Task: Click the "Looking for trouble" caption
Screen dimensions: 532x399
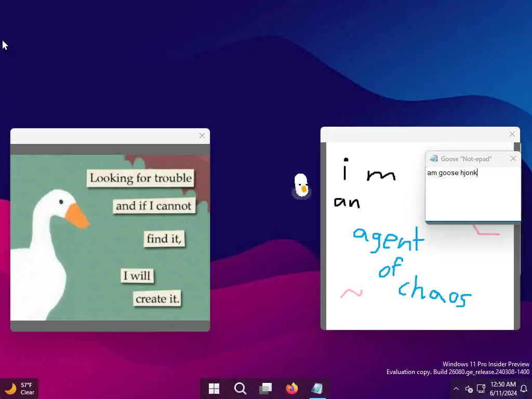Action: (140, 178)
